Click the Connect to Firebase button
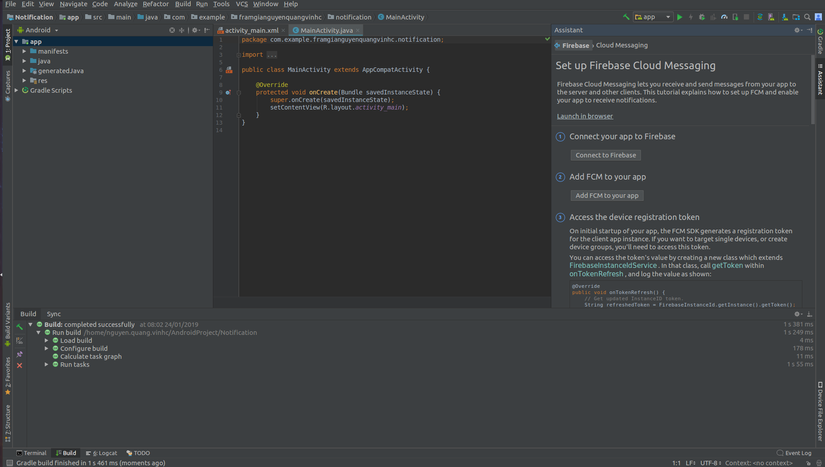 point(606,155)
